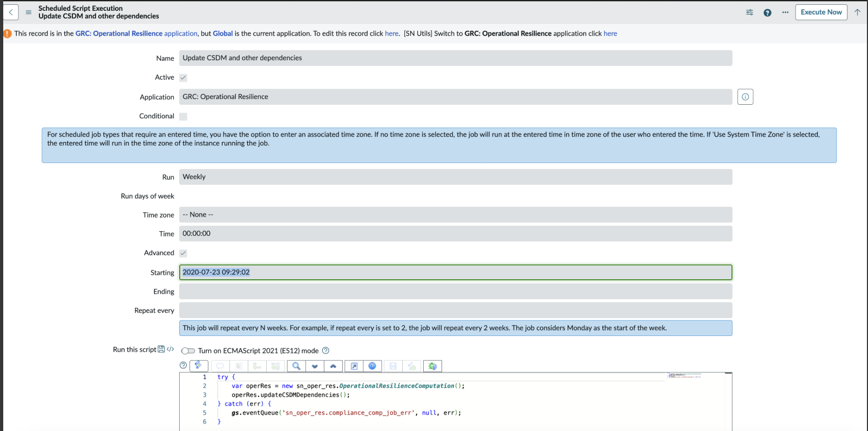
Task: Open script search with magnifier icon
Action: (296, 366)
